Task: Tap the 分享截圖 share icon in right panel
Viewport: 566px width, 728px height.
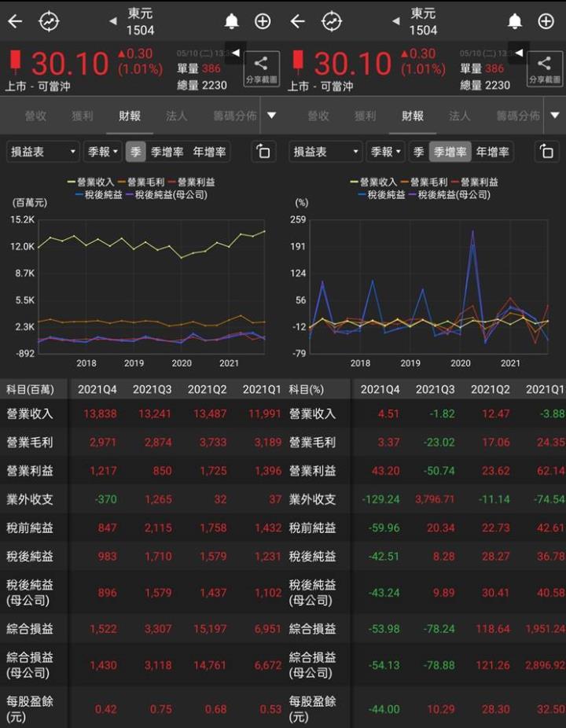Action: [x=544, y=68]
